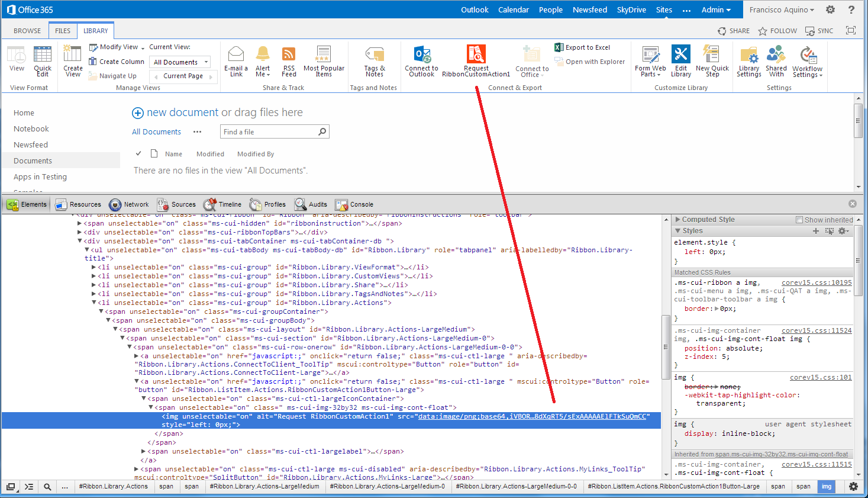The height and width of the screenshot is (498, 868).
Task: Open the Calendar navigation link
Action: pyautogui.click(x=513, y=9)
